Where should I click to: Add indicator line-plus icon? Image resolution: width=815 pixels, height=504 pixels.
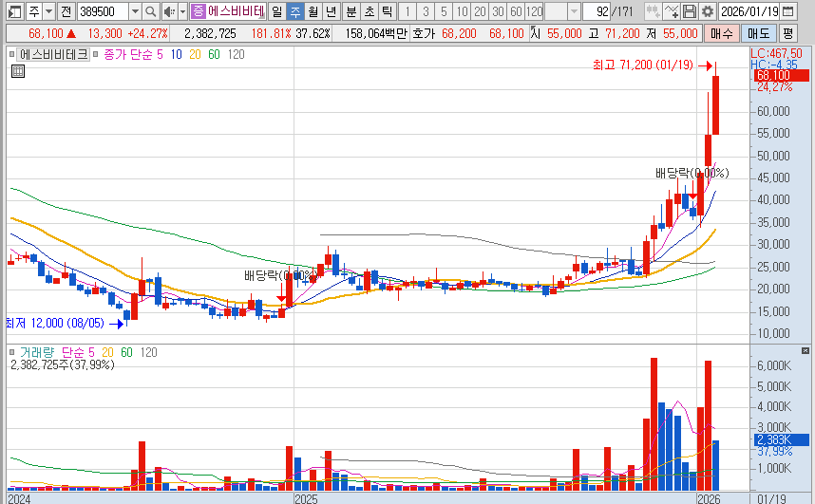tap(671, 10)
